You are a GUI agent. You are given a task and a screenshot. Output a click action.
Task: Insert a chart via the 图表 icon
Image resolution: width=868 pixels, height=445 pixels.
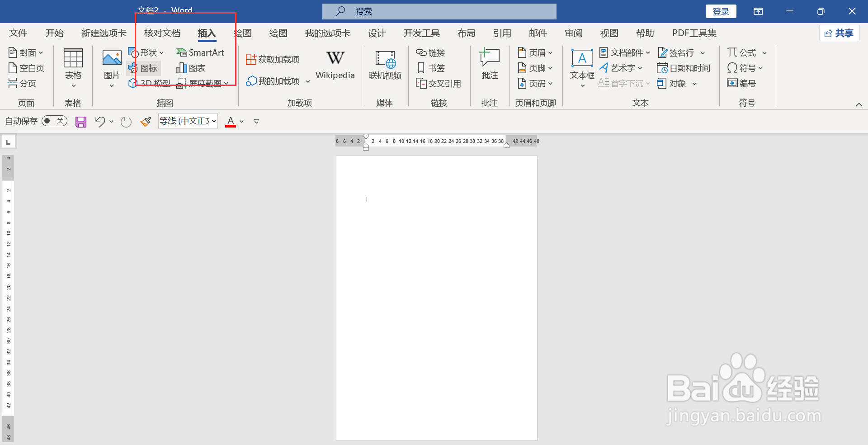click(191, 68)
